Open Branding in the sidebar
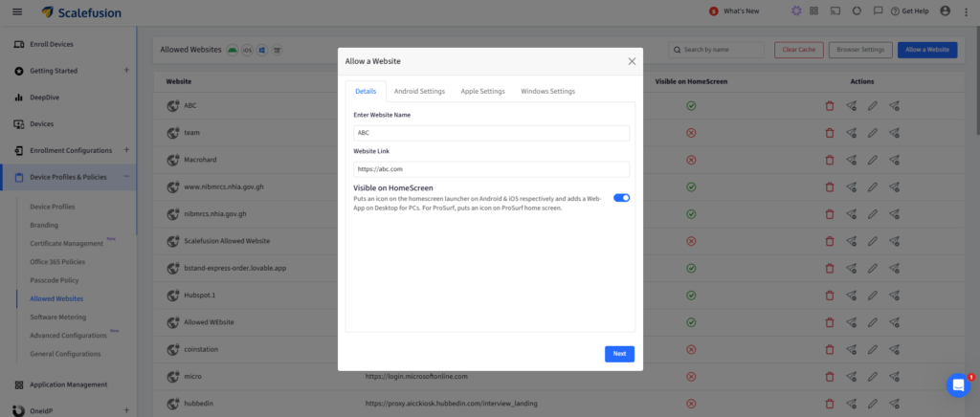980x417 pixels. coord(44,225)
